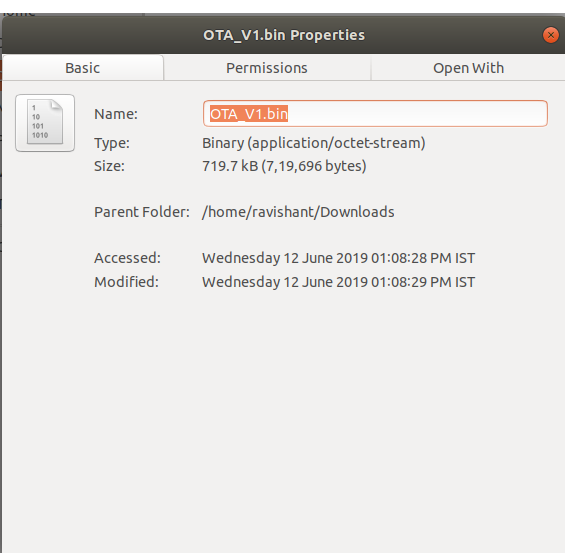The height and width of the screenshot is (553, 565).
Task: Select the Binary (application/octet-stream) type text
Action: click(x=313, y=143)
